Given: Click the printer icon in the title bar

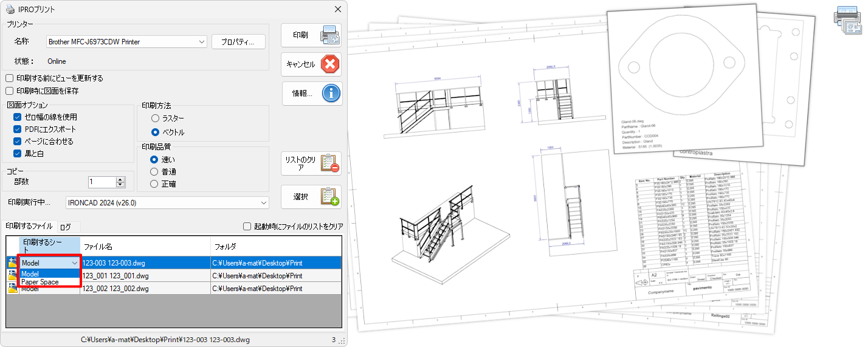Looking at the screenshot, I should pos(10,9).
